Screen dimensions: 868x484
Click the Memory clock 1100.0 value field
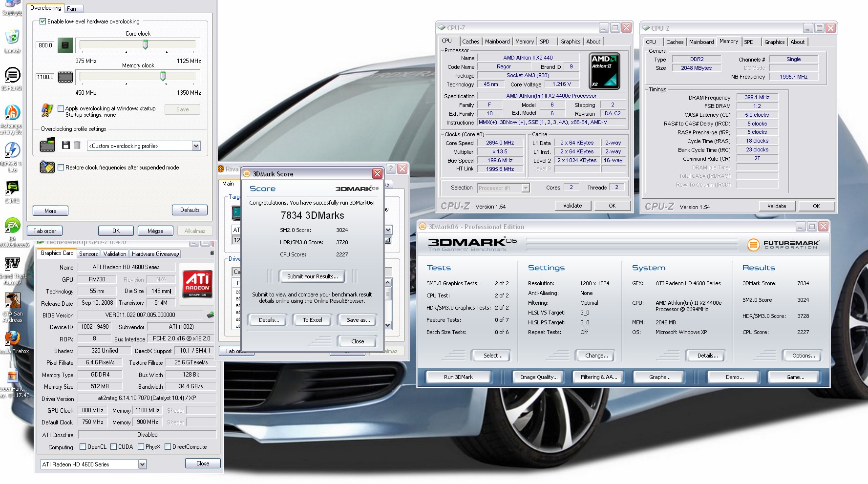(45, 77)
